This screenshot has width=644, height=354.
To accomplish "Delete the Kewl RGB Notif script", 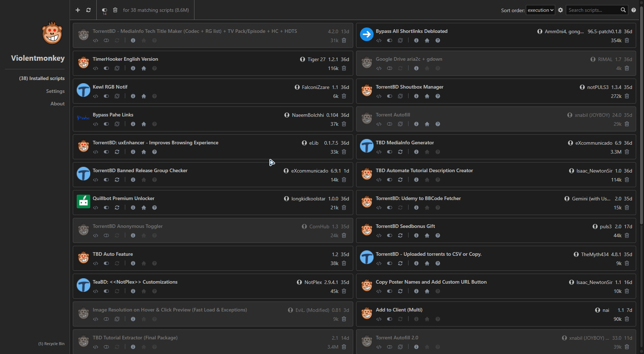I will [x=344, y=96].
